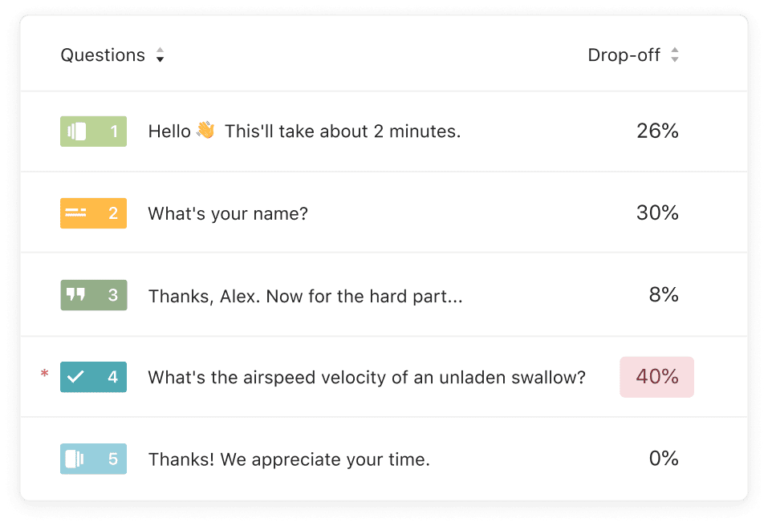
Task: Click the 30% drop-off value
Action: point(657,213)
